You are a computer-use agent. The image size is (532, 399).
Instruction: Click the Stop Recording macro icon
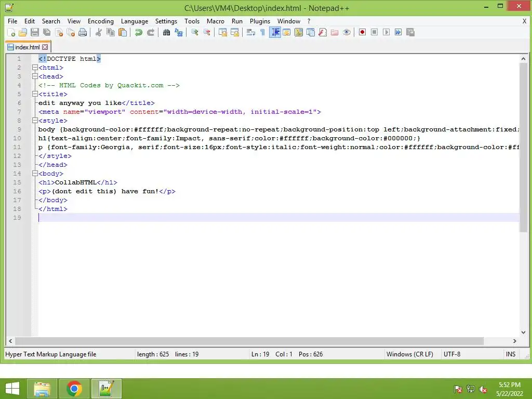(374, 32)
